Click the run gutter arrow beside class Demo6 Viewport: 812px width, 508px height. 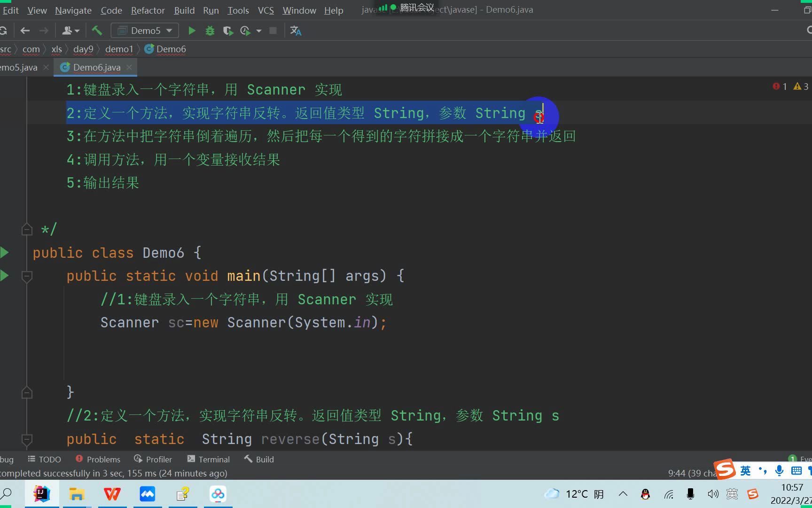pos(5,253)
